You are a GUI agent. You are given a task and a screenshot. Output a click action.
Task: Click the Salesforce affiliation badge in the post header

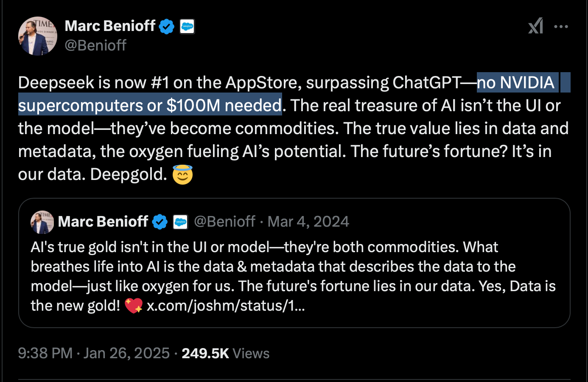pos(187,27)
